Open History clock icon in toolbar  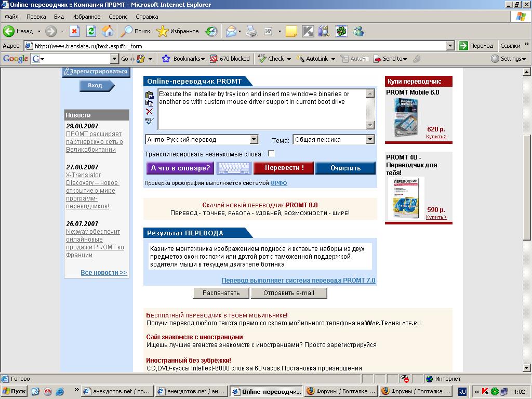point(211,31)
